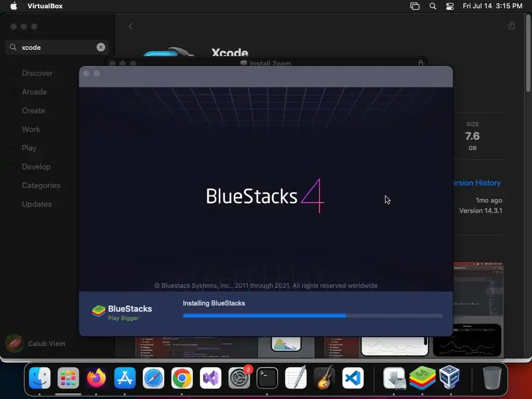Open Version History link

(x=477, y=183)
